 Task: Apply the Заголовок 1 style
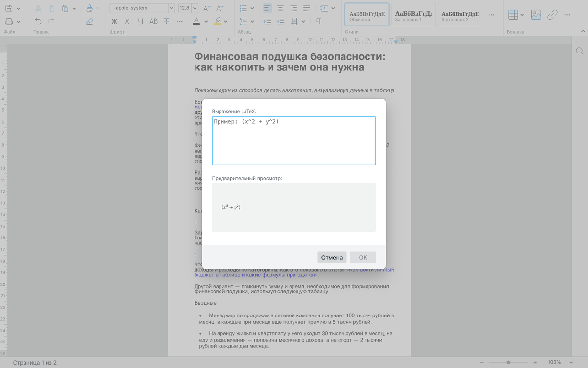(x=413, y=15)
